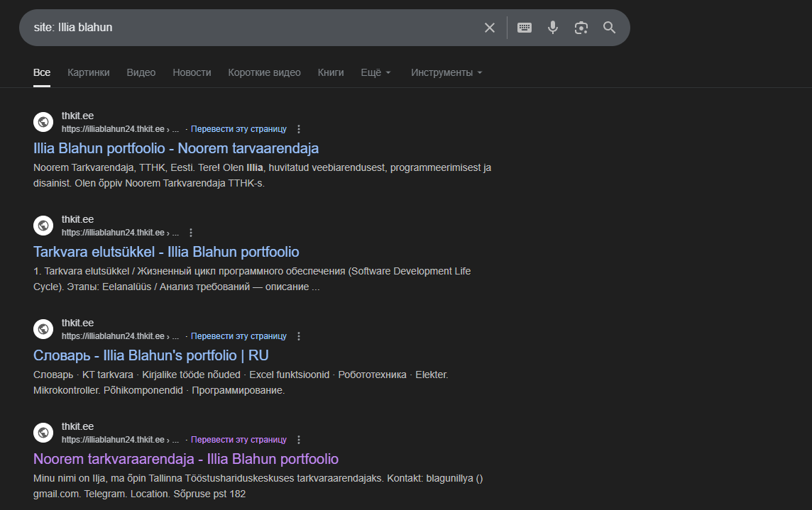Open three-dot menu for Словарь result

pyautogui.click(x=299, y=336)
